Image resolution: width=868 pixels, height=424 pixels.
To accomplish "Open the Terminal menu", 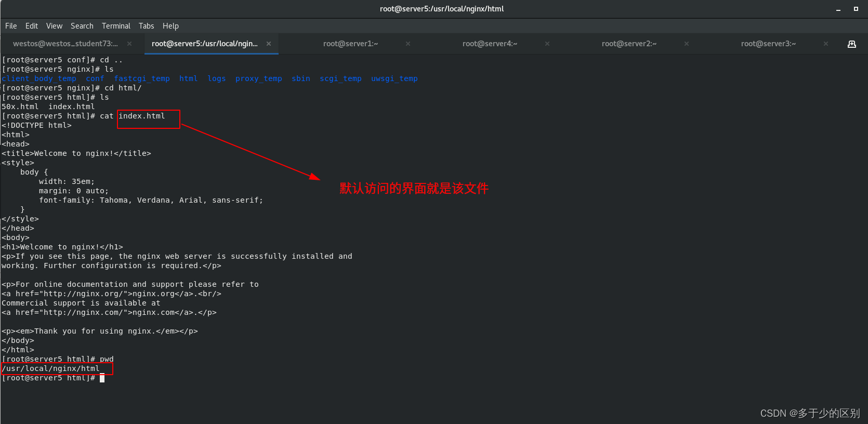I will pyautogui.click(x=116, y=26).
